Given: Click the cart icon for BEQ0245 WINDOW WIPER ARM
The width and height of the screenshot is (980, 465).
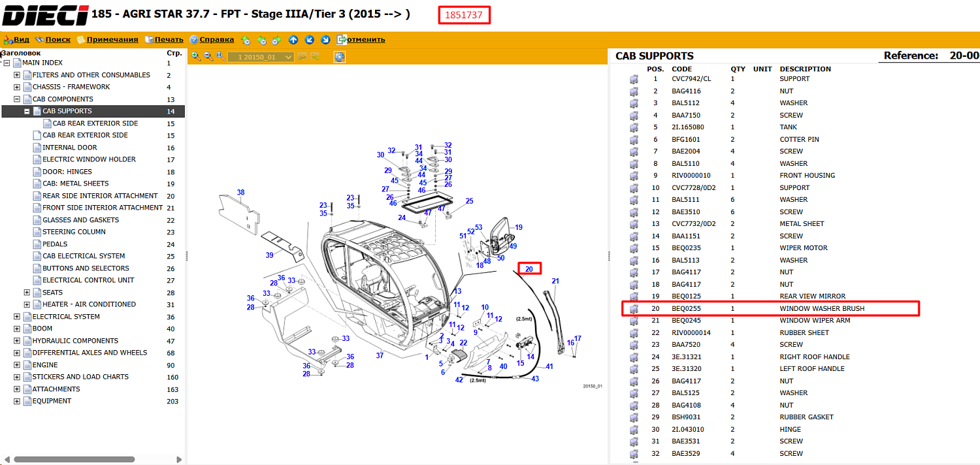Looking at the screenshot, I should [634, 321].
